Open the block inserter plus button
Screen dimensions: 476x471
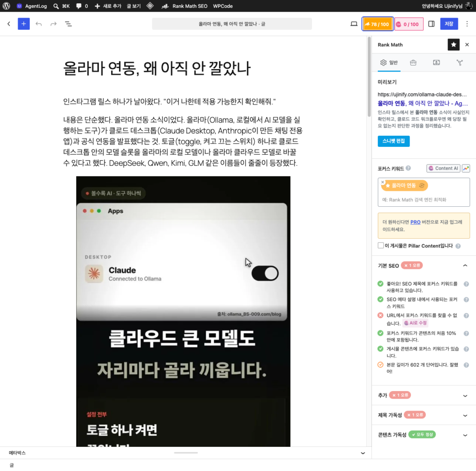coord(24,24)
